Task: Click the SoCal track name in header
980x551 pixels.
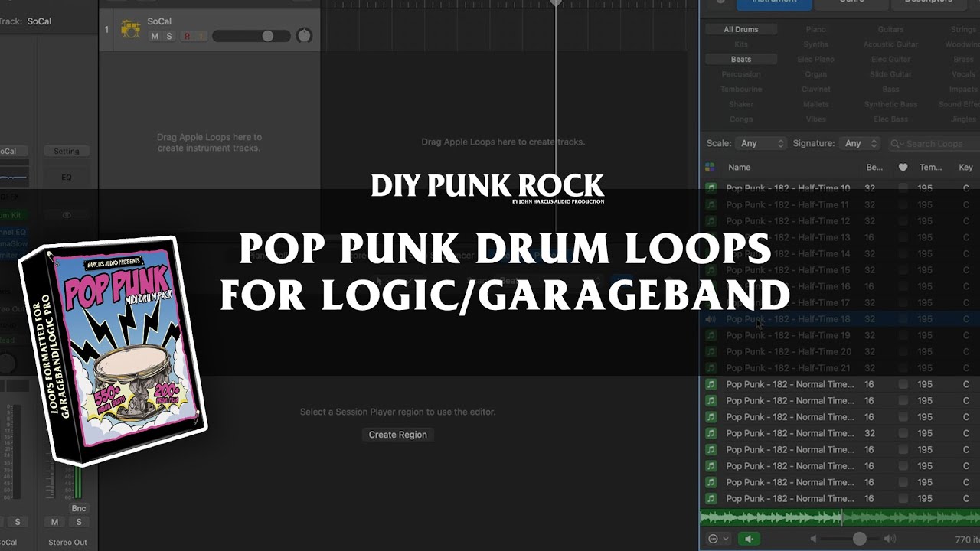Action: [x=159, y=21]
